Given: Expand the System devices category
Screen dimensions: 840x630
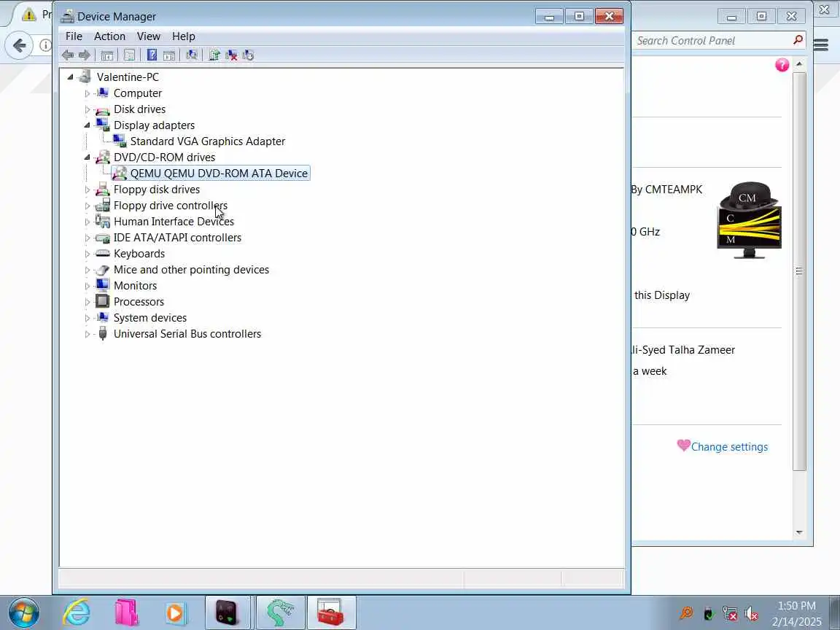Looking at the screenshot, I should pyautogui.click(x=87, y=318).
